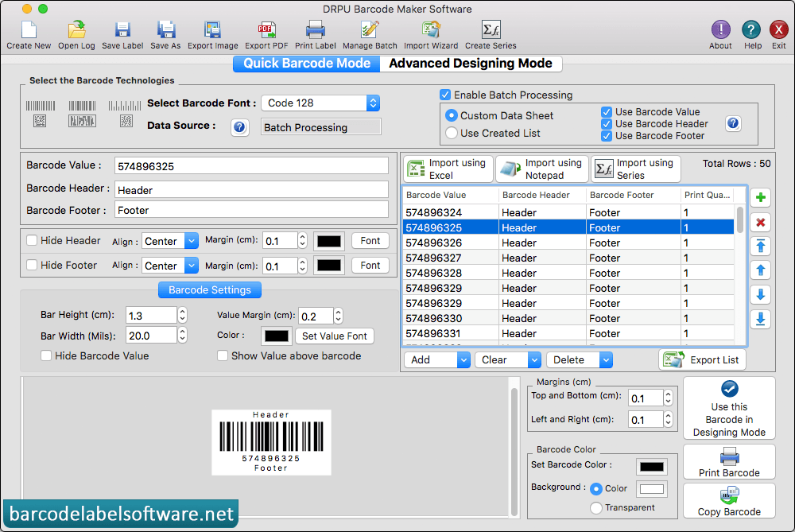The height and width of the screenshot is (532, 795).
Task: Click the Print Barcode button
Action: pos(729,462)
